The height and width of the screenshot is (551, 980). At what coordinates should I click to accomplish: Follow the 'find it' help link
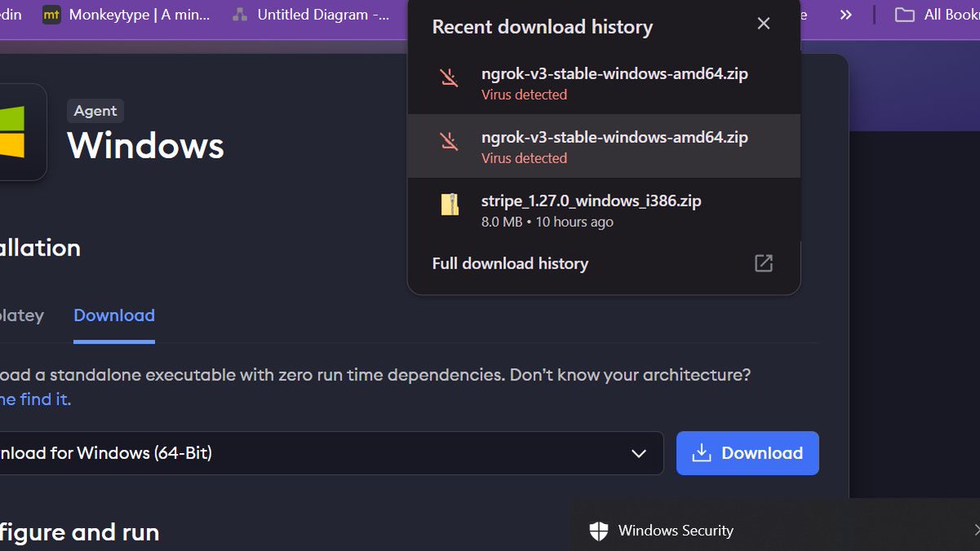click(35, 399)
